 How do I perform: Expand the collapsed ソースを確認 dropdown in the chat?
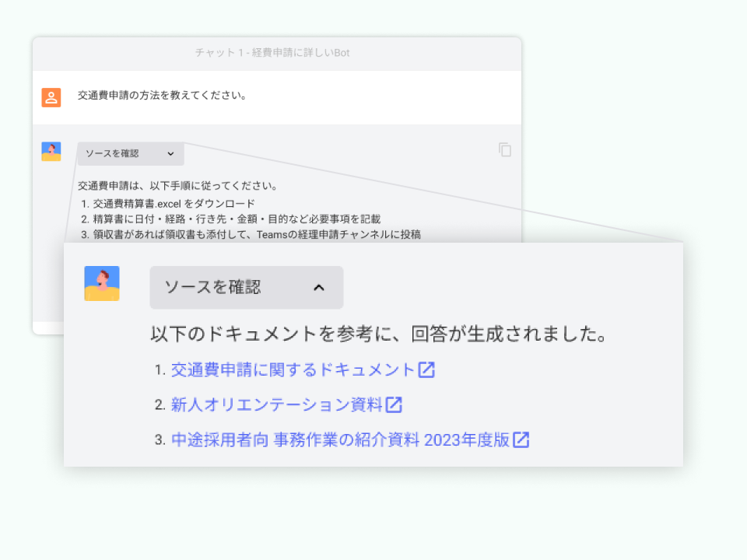[x=130, y=154]
